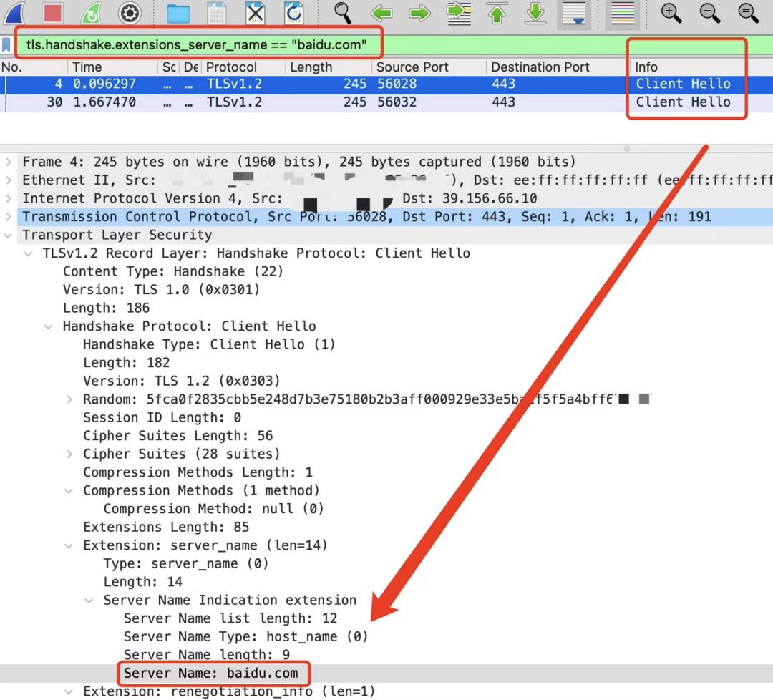Select Extensions Length: 85 line
This screenshot has height=700, width=773.
(166, 527)
